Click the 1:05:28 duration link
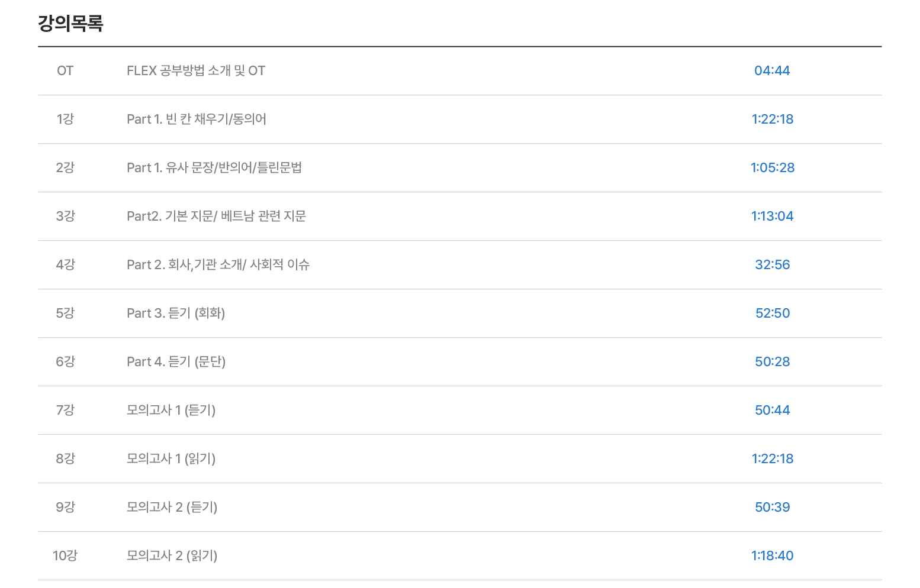920x588 pixels. tap(772, 168)
